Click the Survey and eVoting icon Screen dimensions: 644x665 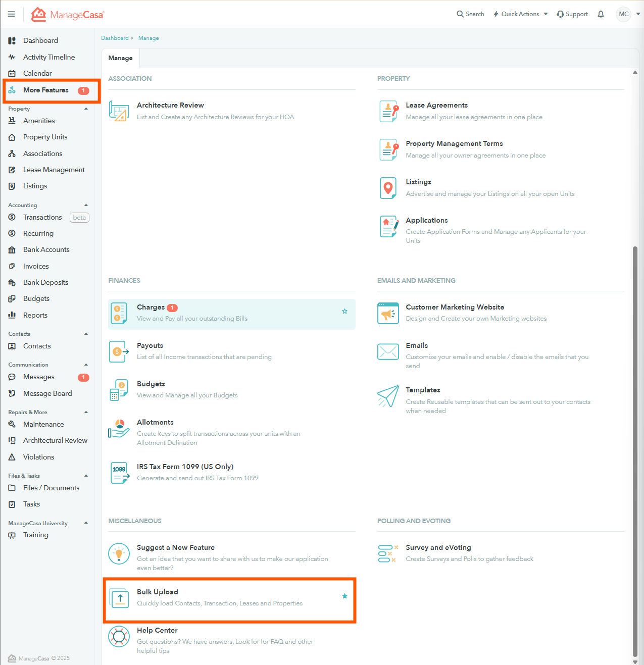388,553
